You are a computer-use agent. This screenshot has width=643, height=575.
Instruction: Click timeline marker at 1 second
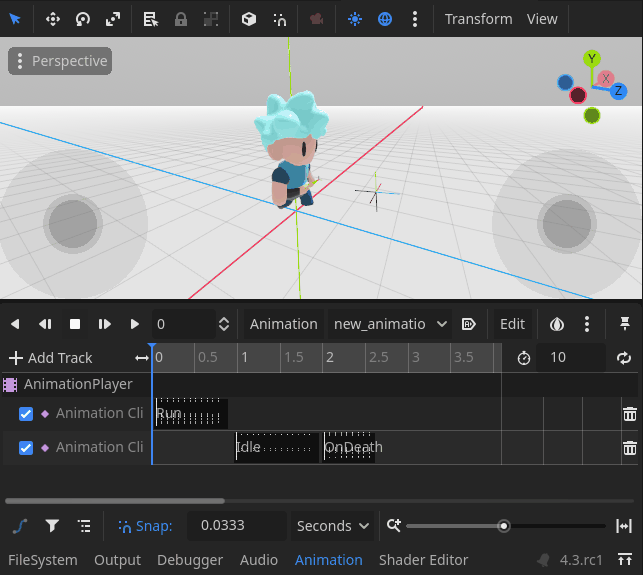click(x=244, y=357)
